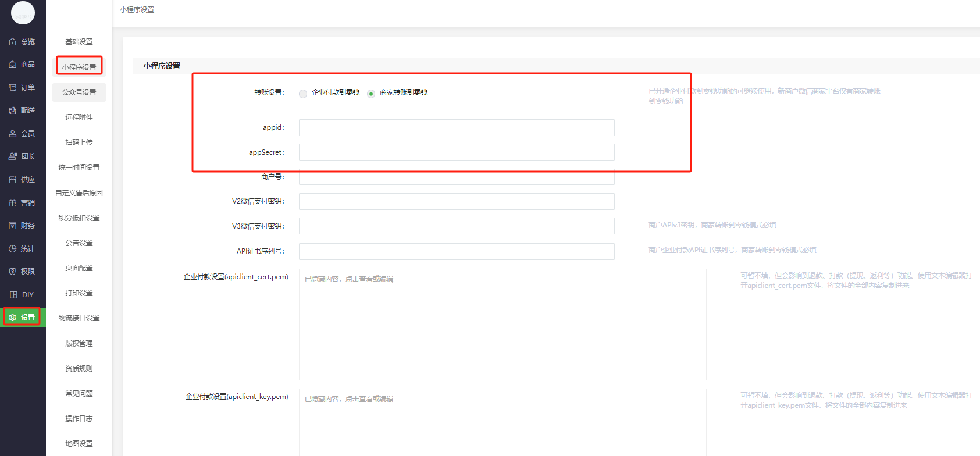Click the apiclient_cert.pem hidden content textarea
This screenshot has width=980, height=456.
click(503, 325)
